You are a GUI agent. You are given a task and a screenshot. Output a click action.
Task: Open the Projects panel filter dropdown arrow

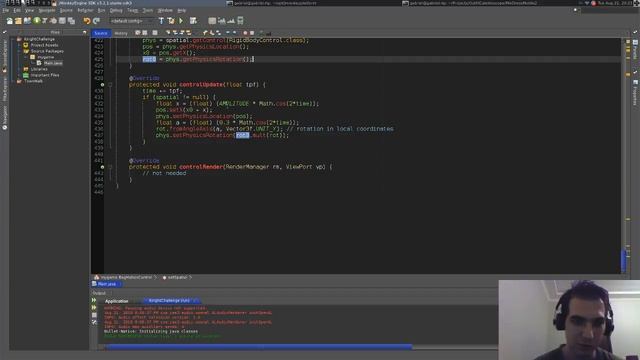[x=84, y=32]
